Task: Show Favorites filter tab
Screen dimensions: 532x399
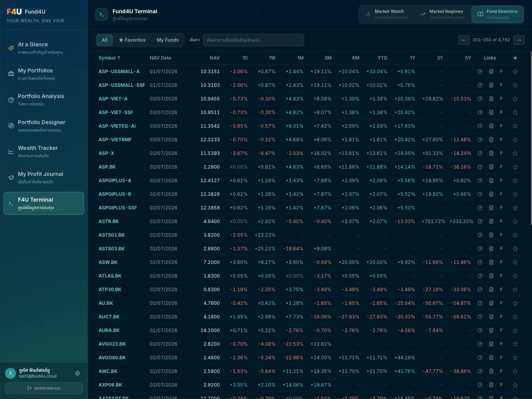Action: pos(132,40)
